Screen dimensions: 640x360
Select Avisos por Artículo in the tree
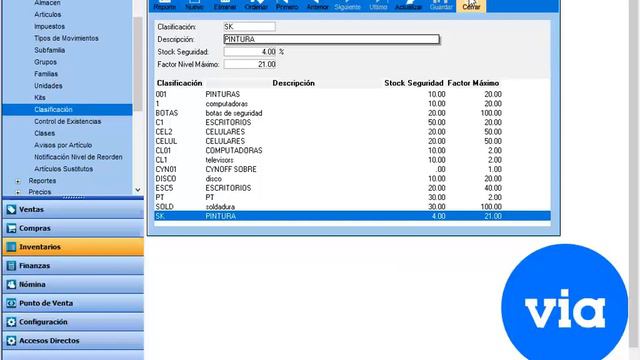click(63, 145)
